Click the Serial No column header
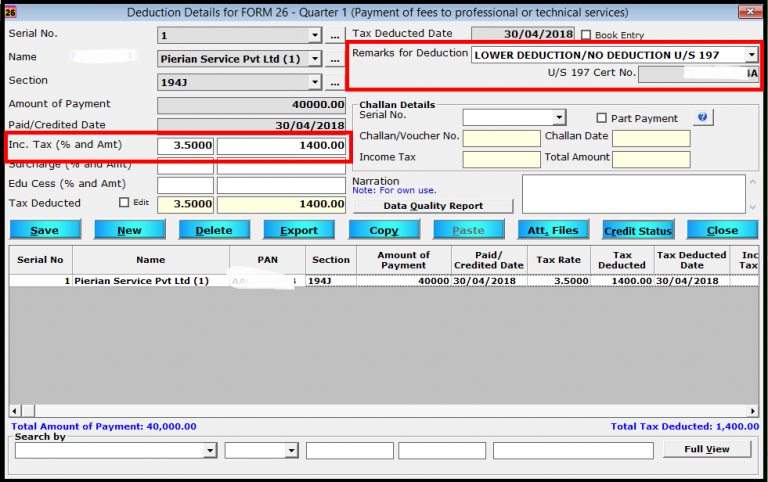The image size is (768, 482). click(x=40, y=260)
